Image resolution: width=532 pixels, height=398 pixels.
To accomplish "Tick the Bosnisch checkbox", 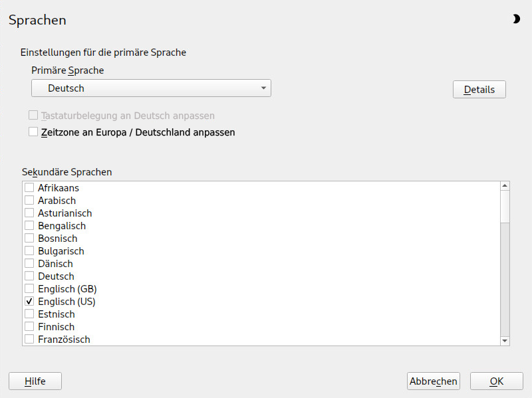I will point(29,239).
